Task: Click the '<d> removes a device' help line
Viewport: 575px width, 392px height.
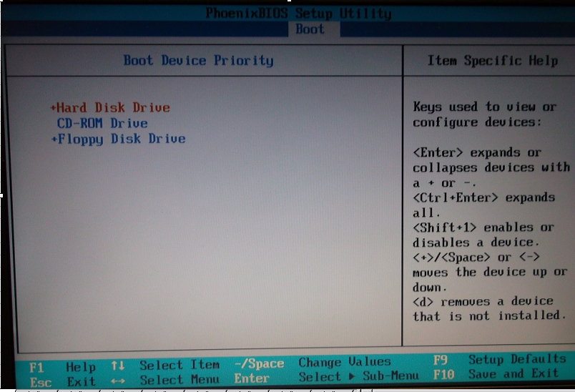Action: coord(483,301)
